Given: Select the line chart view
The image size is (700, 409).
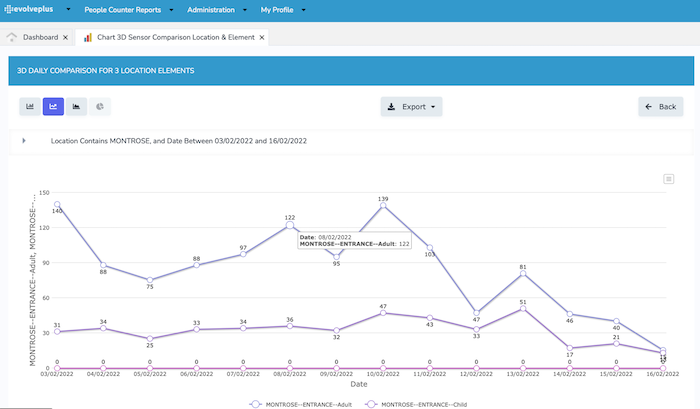Looking at the screenshot, I should [x=53, y=106].
